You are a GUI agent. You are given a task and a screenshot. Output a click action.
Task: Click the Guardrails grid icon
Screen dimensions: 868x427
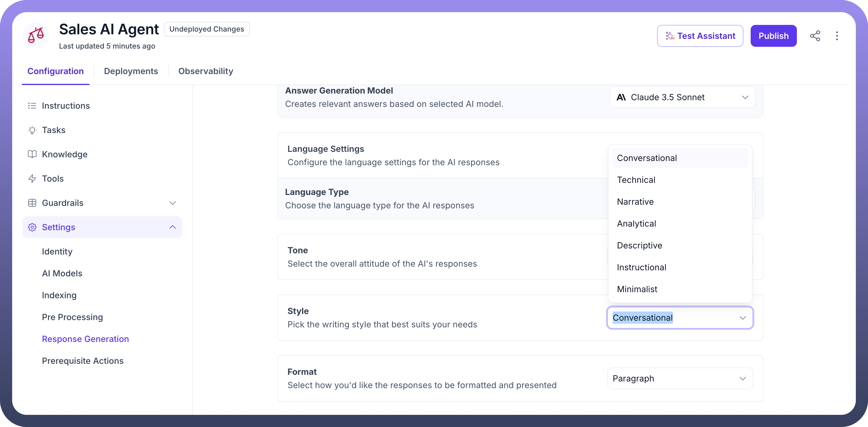[32, 203]
